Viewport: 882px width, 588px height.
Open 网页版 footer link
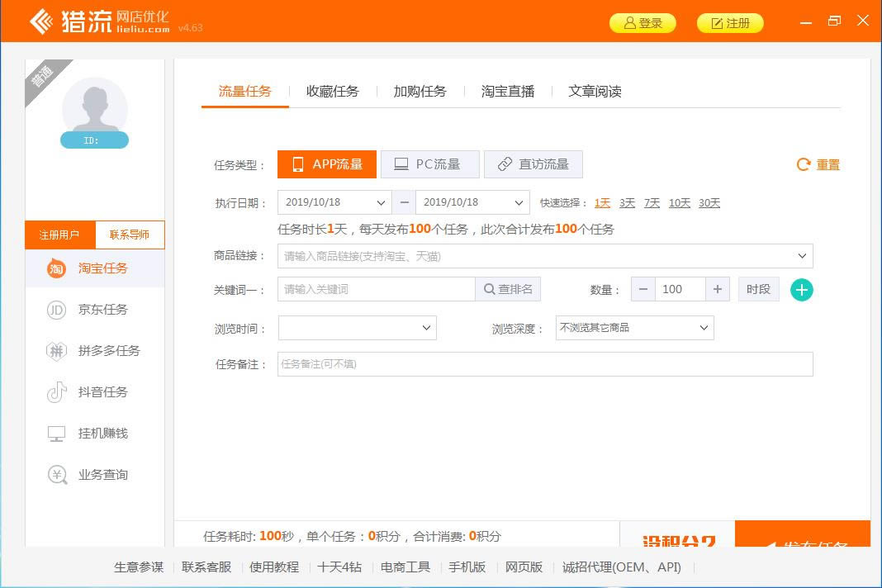(x=524, y=567)
